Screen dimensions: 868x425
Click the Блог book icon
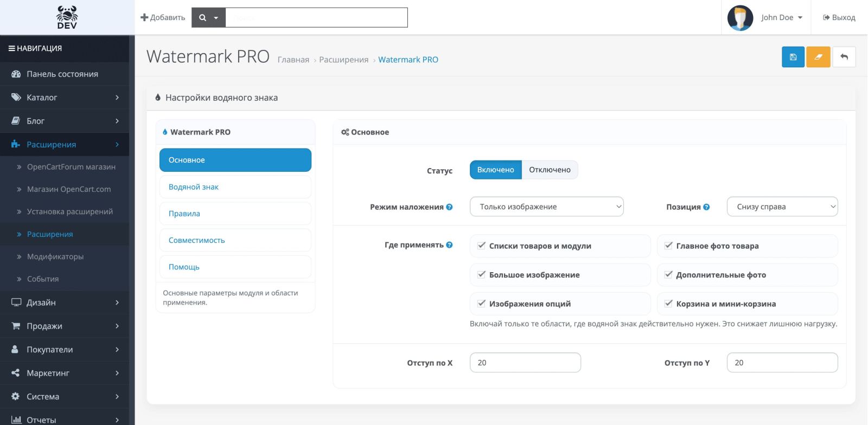pos(16,121)
